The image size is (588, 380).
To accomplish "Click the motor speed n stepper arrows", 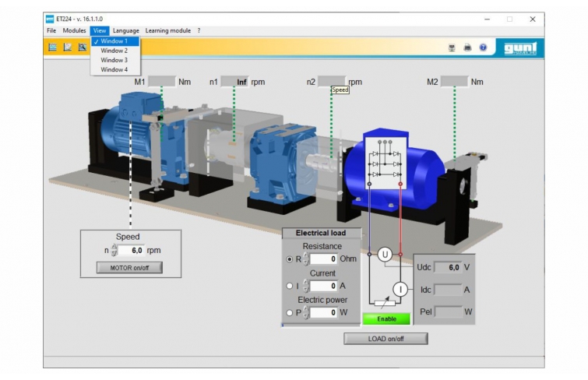I will coord(115,251).
